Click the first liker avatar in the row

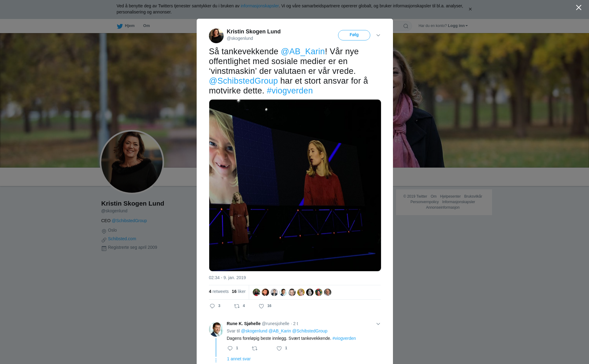click(256, 292)
